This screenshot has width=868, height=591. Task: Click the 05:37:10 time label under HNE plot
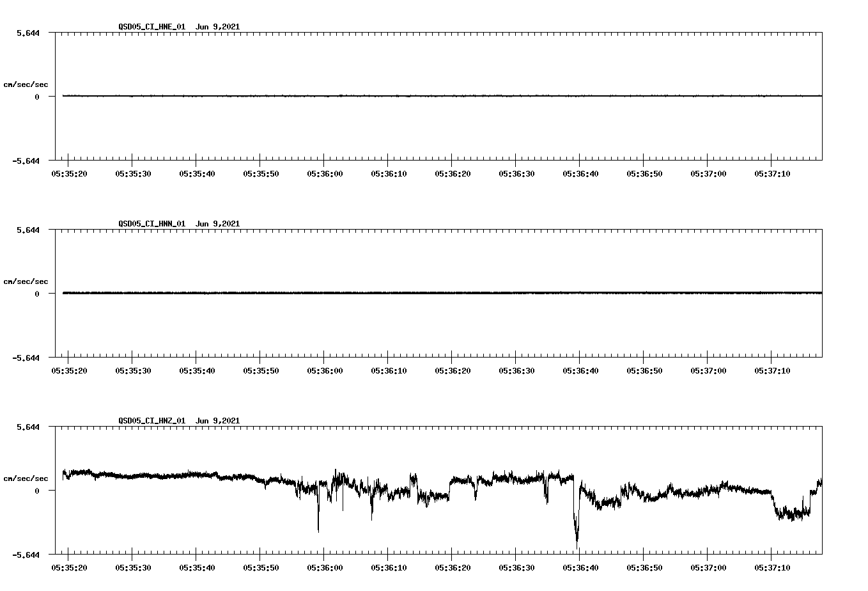pos(772,174)
